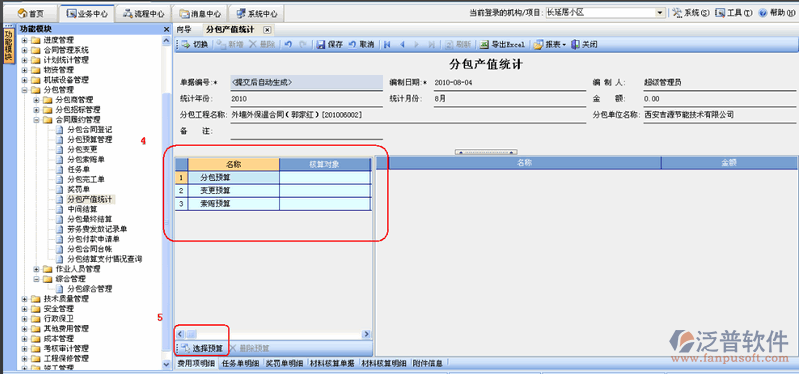Image resolution: width=799 pixels, height=374 pixels.
Task: Click the 选择预算 button
Action: [202, 349]
